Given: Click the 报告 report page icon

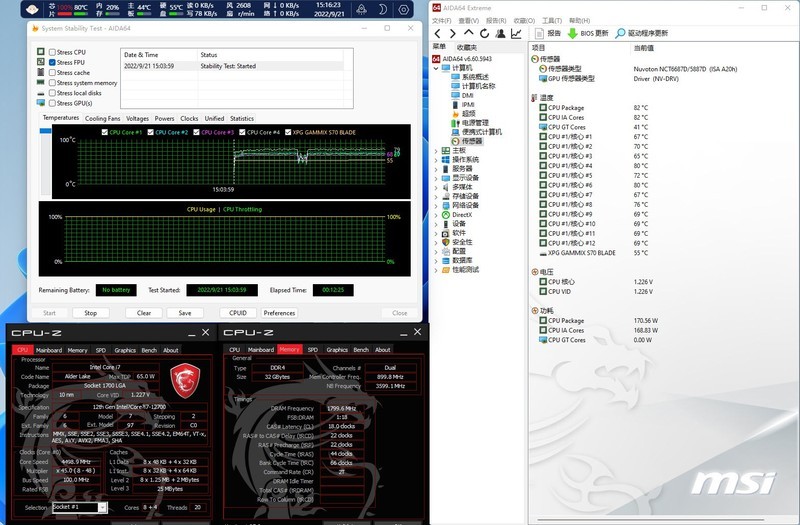Looking at the screenshot, I should coord(540,33).
